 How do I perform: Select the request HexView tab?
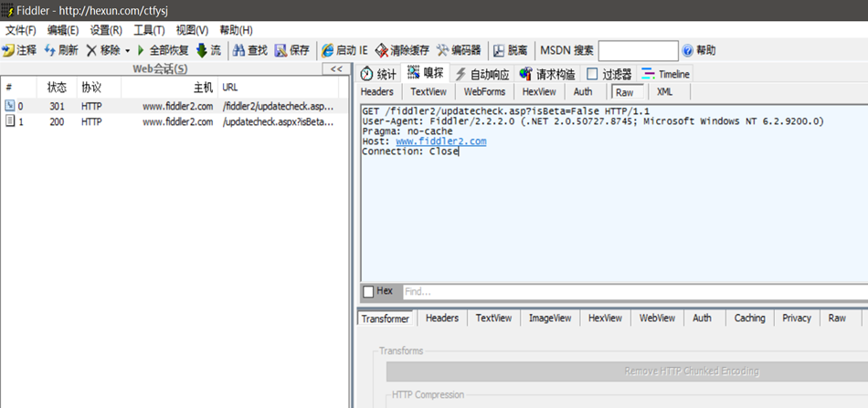pos(539,92)
